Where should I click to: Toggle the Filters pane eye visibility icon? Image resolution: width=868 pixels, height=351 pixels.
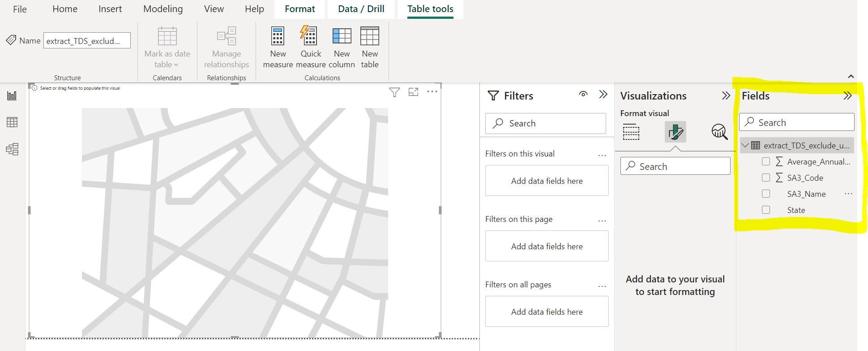(x=583, y=95)
